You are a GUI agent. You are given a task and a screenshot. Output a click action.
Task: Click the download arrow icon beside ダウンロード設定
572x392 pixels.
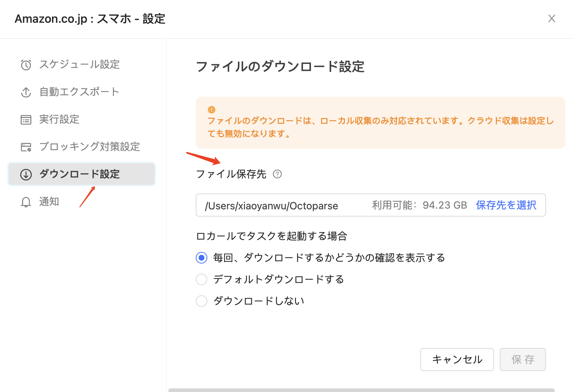point(26,175)
